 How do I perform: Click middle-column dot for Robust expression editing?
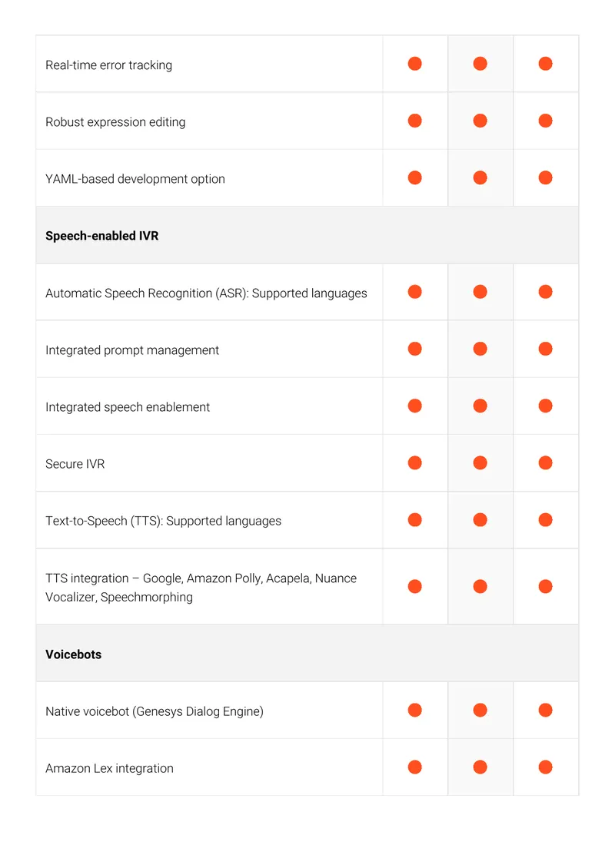(480, 121)
